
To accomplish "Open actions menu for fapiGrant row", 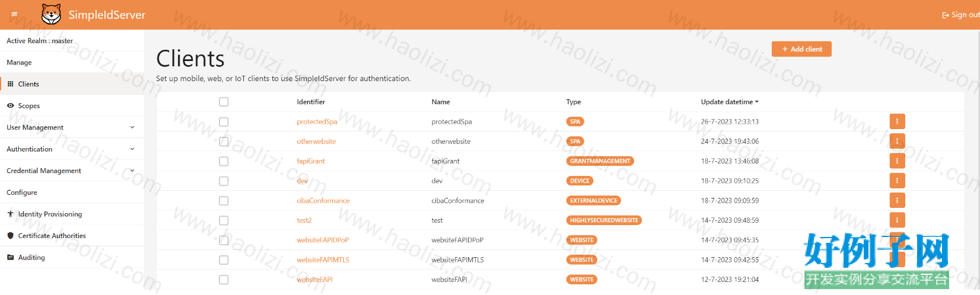I will (897, 161).
